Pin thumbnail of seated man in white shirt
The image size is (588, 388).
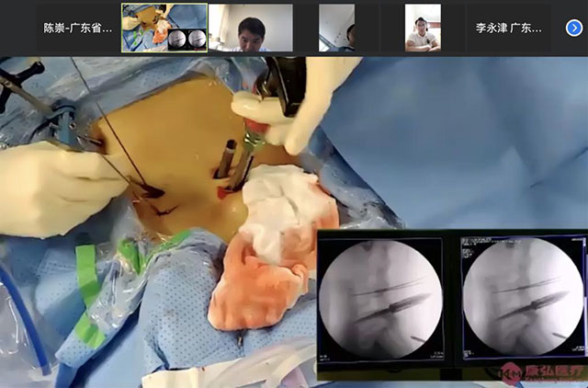point(423,28)
